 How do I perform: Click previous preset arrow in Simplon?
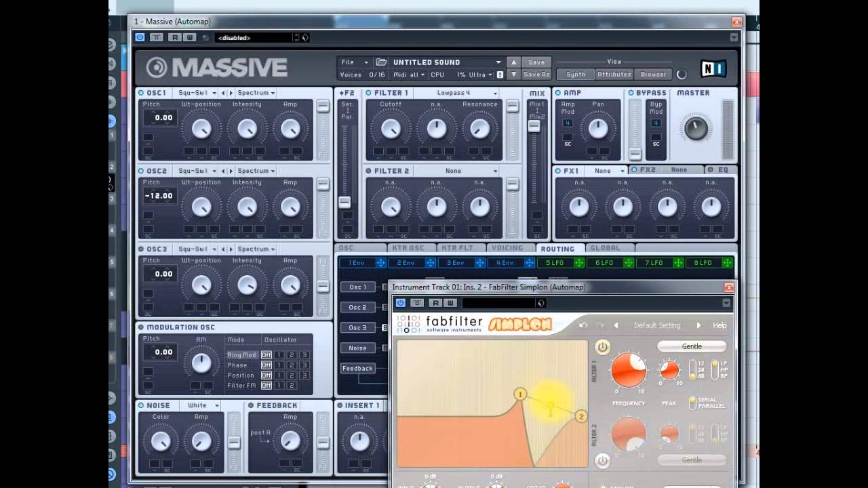tap(616, 325)
